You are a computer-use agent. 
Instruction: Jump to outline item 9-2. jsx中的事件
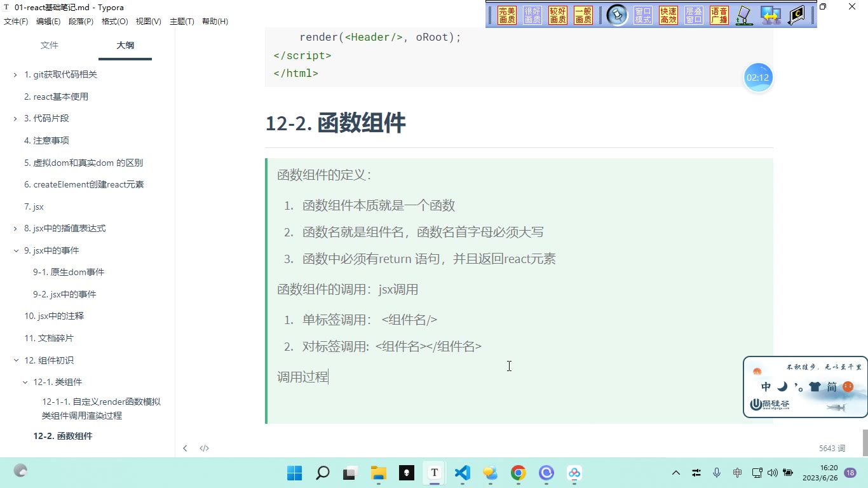pos(65,294)
